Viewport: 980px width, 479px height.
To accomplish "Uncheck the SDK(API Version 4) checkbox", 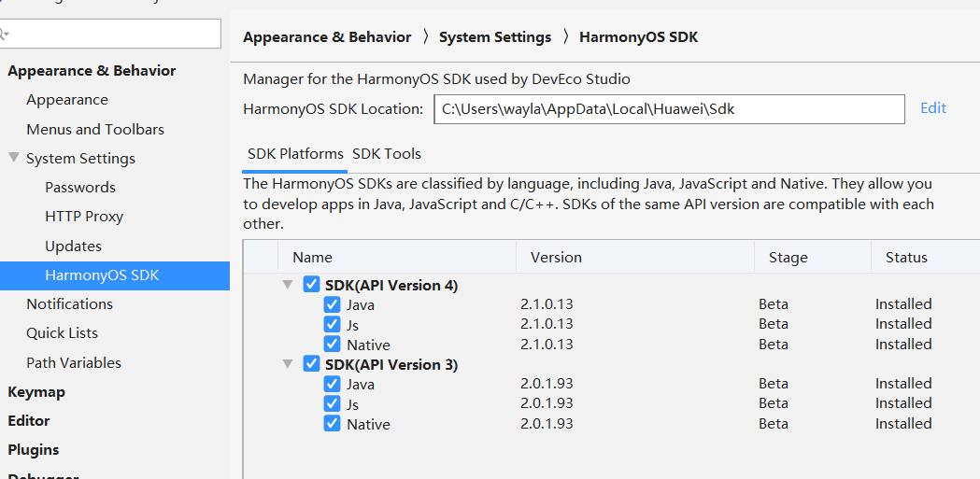I will point(311,285).
